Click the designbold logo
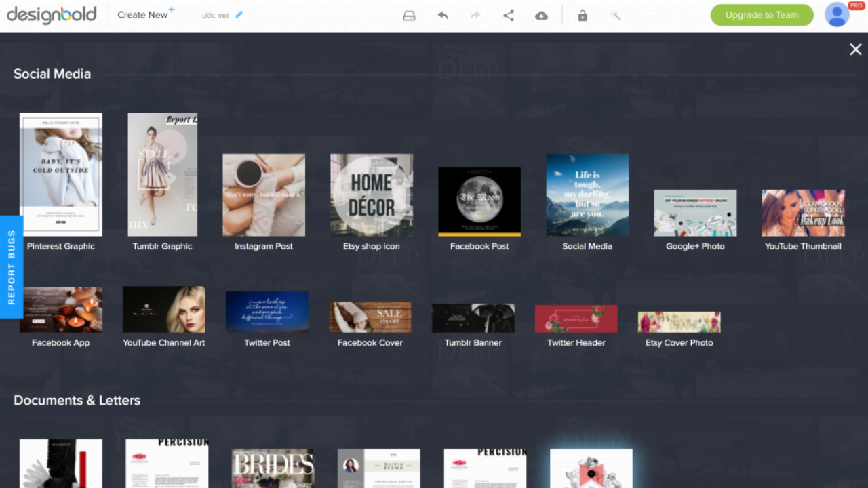 coord(52,15)
